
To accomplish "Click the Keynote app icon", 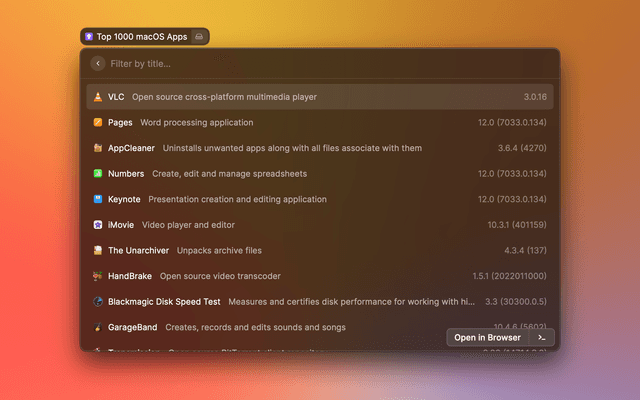I will tap(98, 199).
